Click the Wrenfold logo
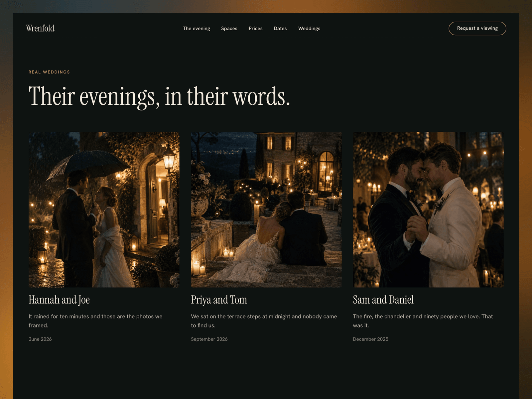Viewport: 532px width, 399px height. pyautogui.click(x=40, y=28)
